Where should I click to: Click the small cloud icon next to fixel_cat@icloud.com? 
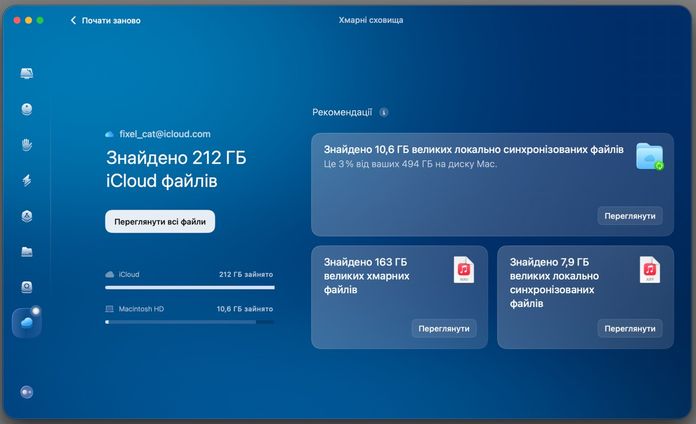[x=109, y=134]
